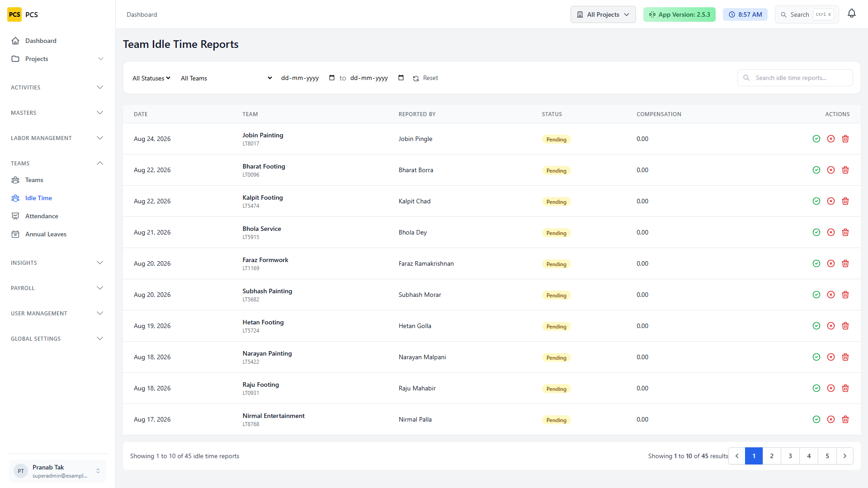Approve the Bhola Service report
The height and width of the screenshot is (488, 868).
coord(816,232)
